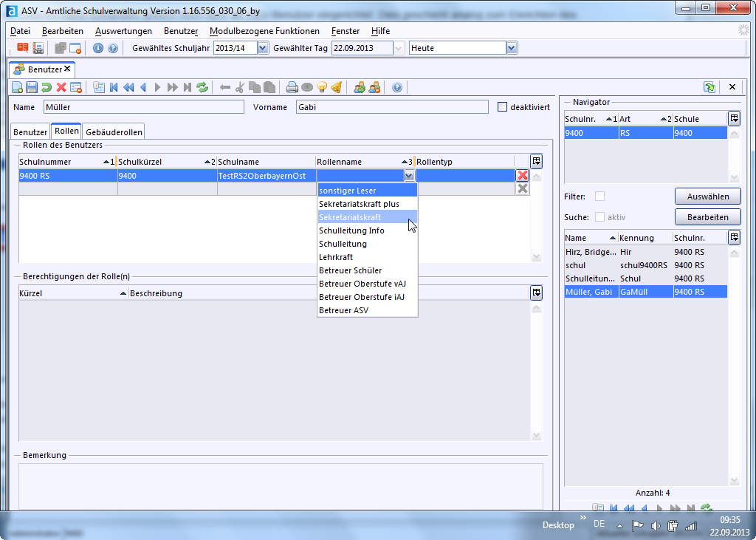Click the red X delete icon in toolbar
Screen dimensions: 756x540
coord(61,87)
